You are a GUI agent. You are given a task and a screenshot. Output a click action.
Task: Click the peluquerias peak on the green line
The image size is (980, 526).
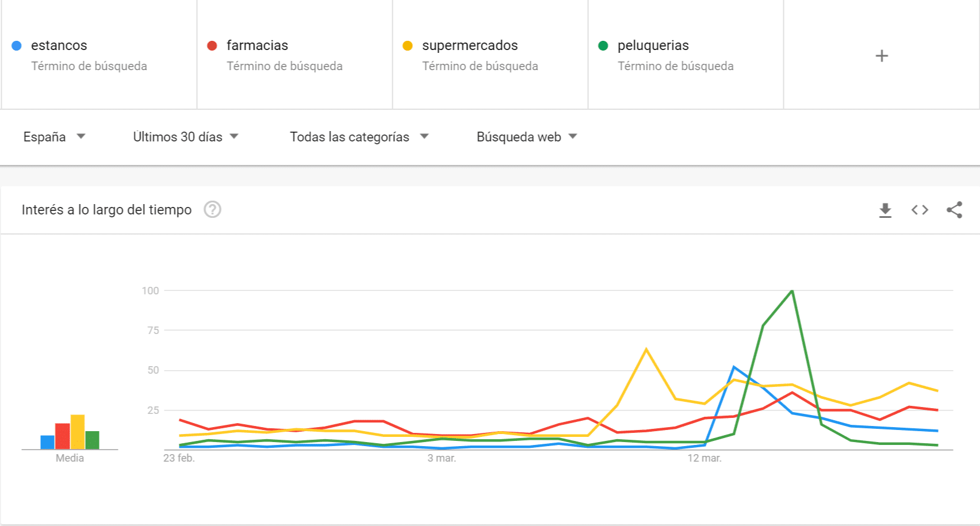[x=793, y=291]
